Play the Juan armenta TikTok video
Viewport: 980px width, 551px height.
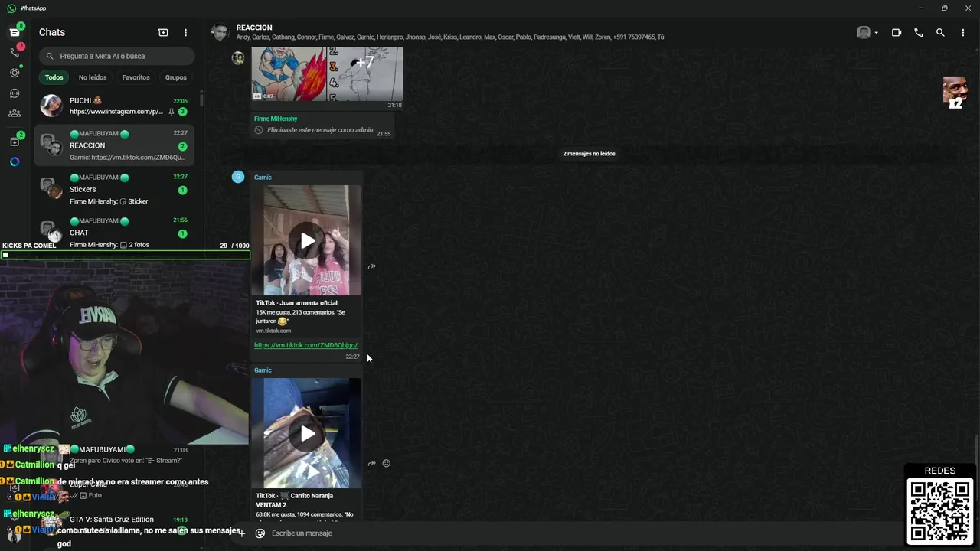coord(307,240)
